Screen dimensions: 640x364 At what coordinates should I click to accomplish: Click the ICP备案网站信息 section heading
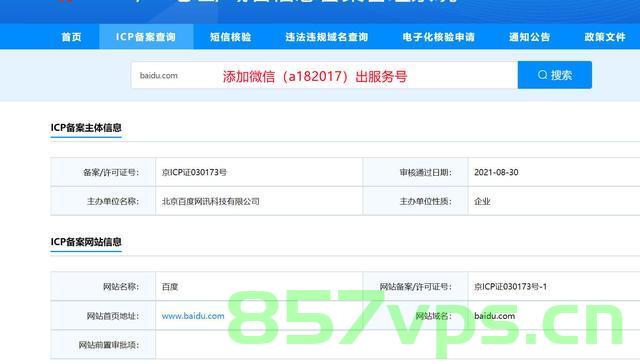pyautogui.click(x=86, y=242)
